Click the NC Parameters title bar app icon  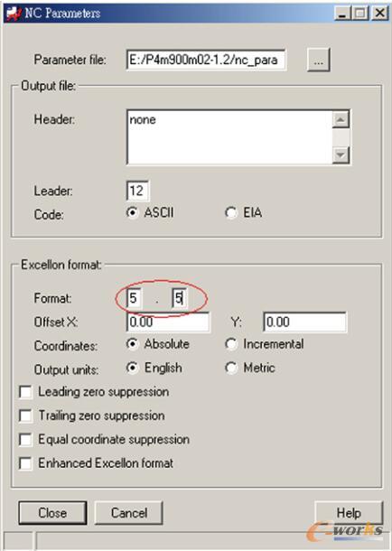point(14,14)
